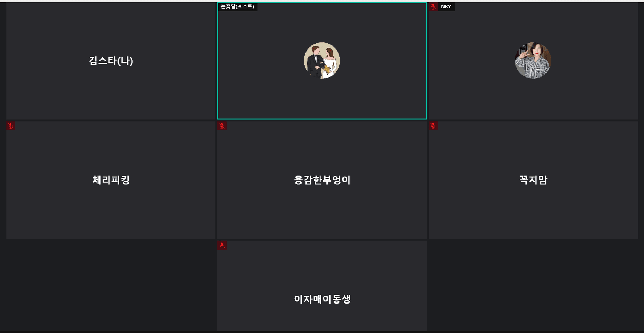644x333 pixels.
Task: Select the 이자매동생 participant tile
Action: click(x=322, y=286)
